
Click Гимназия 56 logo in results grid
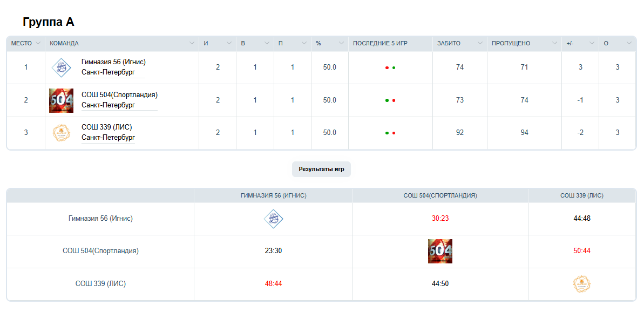tap(273, 219)
